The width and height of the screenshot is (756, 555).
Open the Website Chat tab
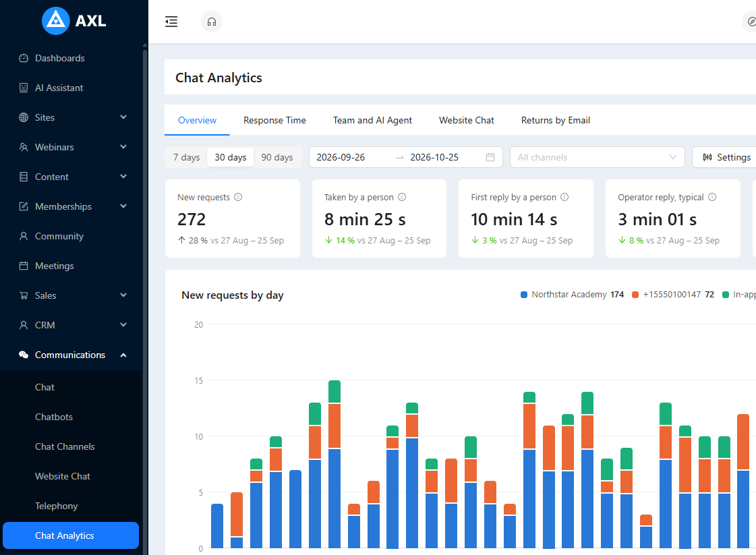point(466,120)
